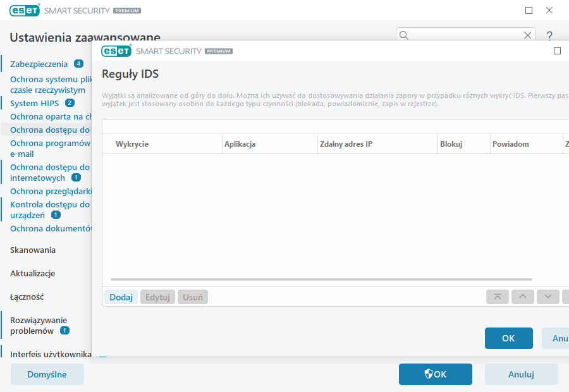The width and height of the screenshot is (569, 392).
Task: Confirm the Reguły IDS dialog with OK
Action: pyautogui.click(x=508, y=338)
